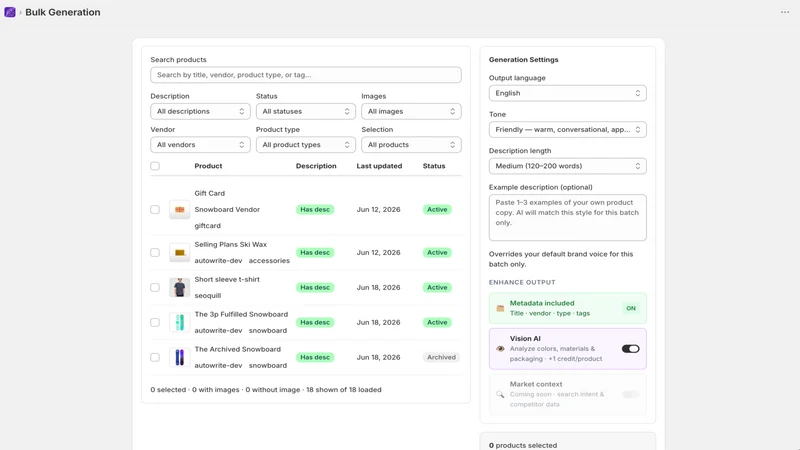
Task: Click the Example description text area
Action: pyautogui.click(x=567, y=217)
